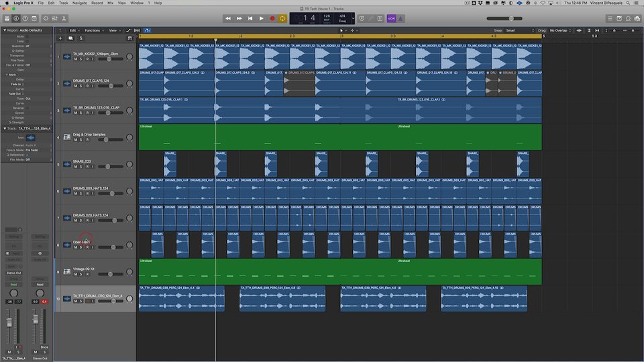Adjust the Open Hat track volume slider
The height and width of the screenshot is (362, 644).
coord(110,247)
